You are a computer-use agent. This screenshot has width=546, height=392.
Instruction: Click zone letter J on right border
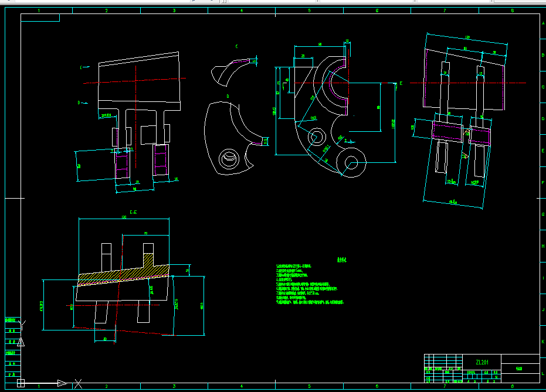tap(543, 309)
